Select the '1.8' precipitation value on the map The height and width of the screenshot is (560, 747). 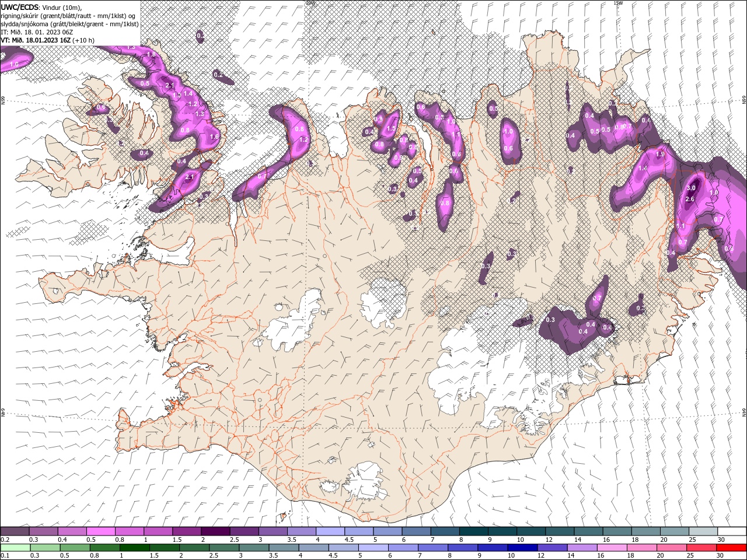pos(151,54)
